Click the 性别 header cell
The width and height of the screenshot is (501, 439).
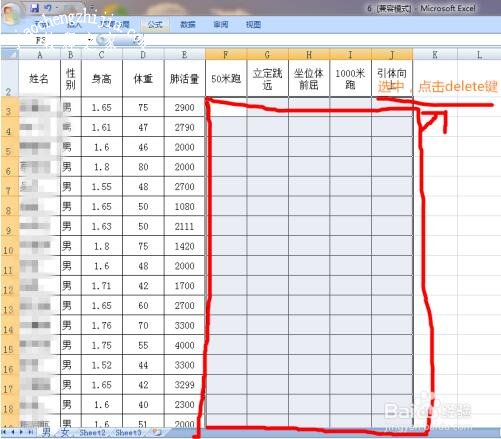coord(71,79)
